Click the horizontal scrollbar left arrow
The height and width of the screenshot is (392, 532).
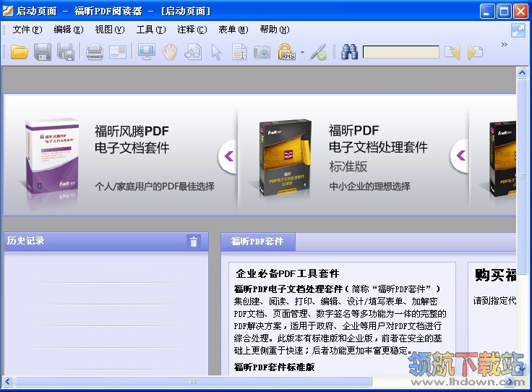pos(8,382)
